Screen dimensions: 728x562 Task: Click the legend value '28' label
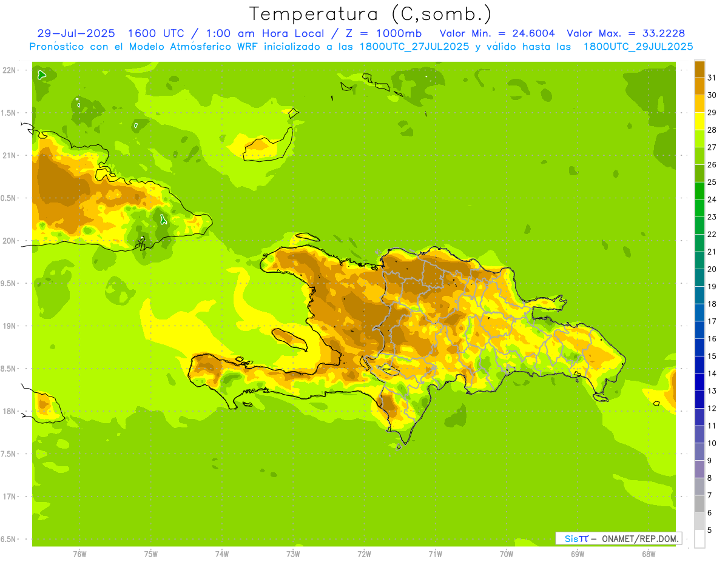712,130
